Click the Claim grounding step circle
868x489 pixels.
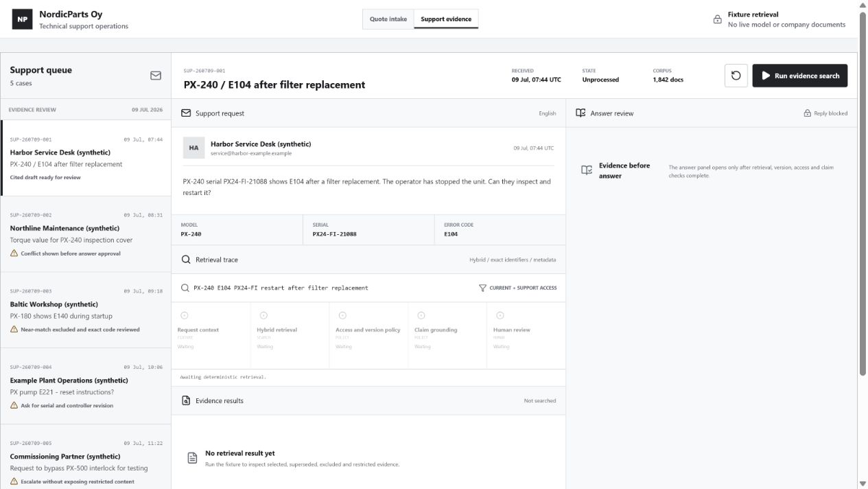point(421,315)
